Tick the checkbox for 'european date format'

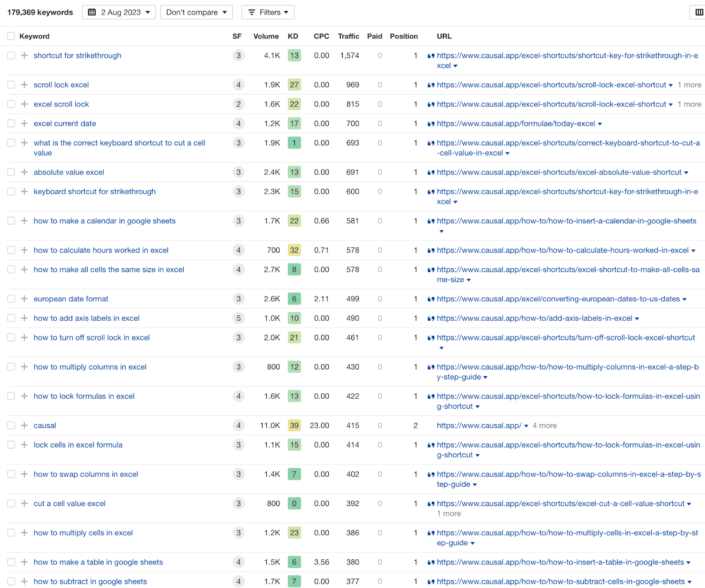point(11,299)
